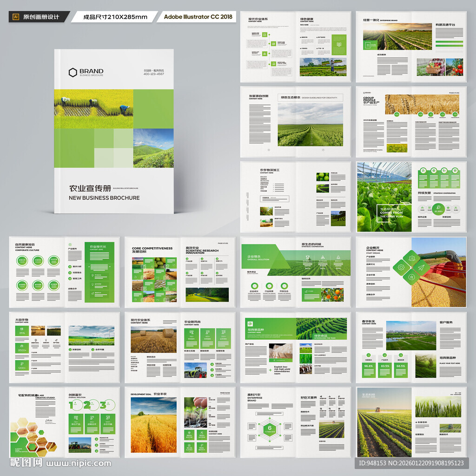
Task: Click the 生态科技 heading
Action: click(x=369, y=395)
